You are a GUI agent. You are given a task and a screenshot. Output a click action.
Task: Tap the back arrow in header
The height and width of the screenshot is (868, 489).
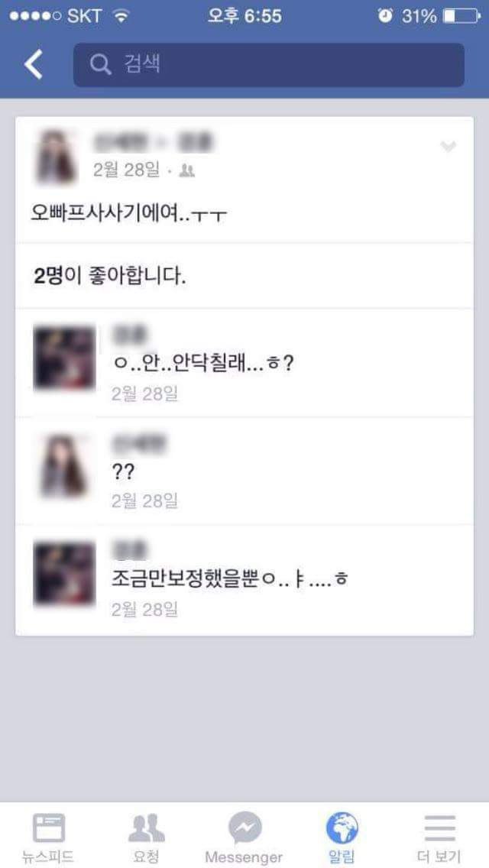pyautogui.click(x=33, y=64)
